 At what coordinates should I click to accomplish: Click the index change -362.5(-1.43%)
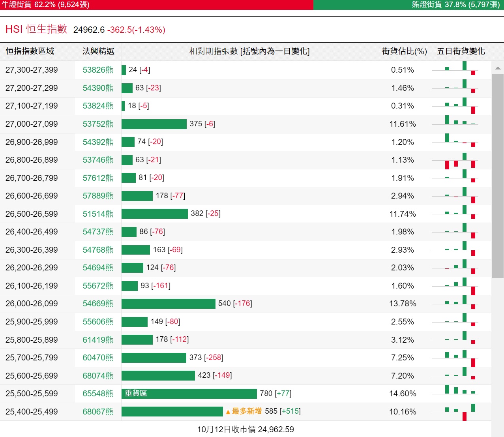coord(136,30)
